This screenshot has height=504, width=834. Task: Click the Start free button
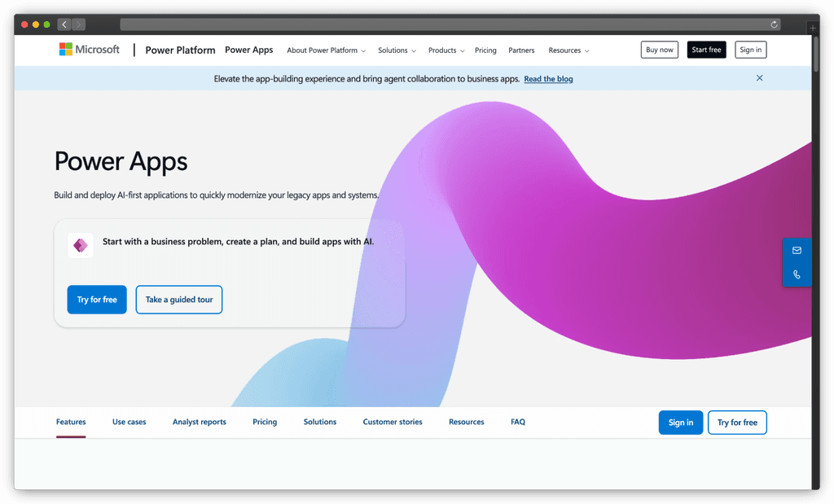705,49
